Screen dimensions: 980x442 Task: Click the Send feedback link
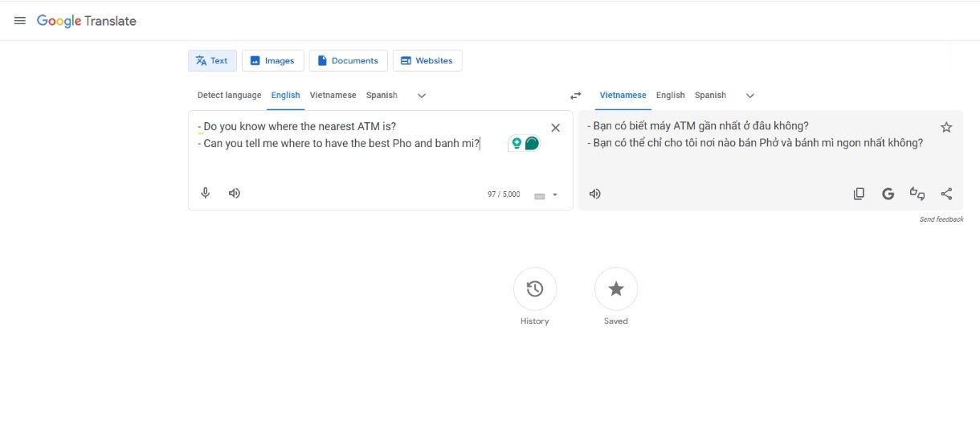941,219
